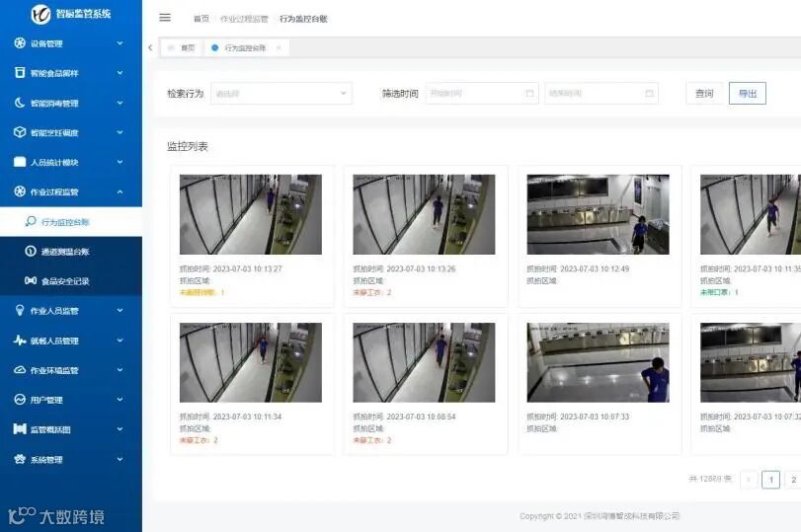The width and height of the screenshot is (801, 532).
Task: Go to page 1 in pagination
Action: pyautogui.click(x=770, y=480)
